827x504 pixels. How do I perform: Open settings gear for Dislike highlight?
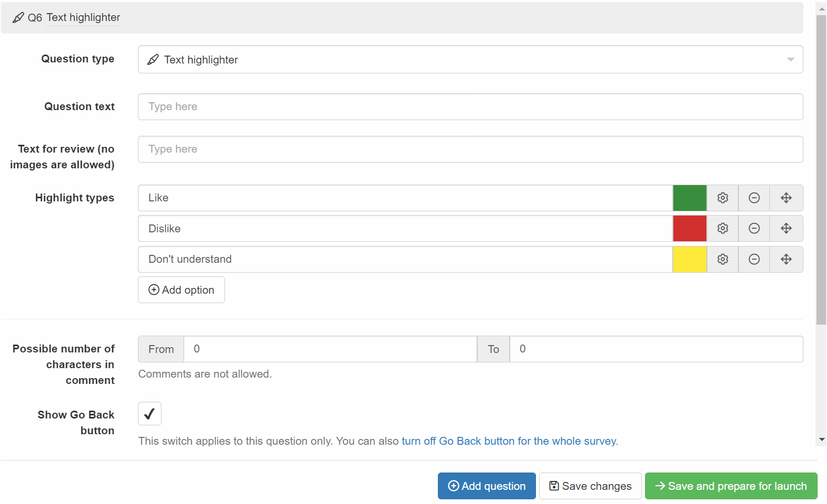723,228
